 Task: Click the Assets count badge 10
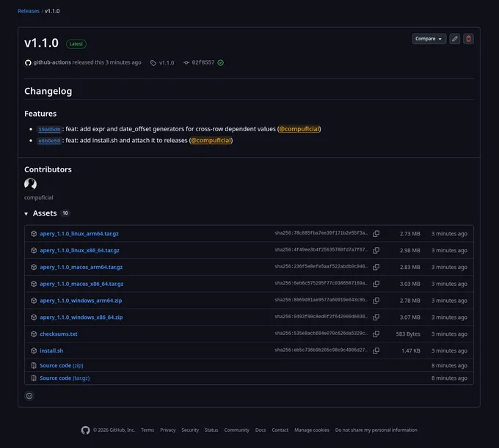tap(65, 213)
